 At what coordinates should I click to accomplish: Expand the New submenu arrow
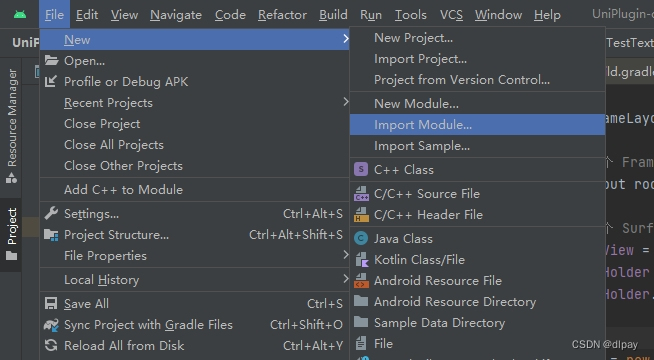[x=345, y=39]
